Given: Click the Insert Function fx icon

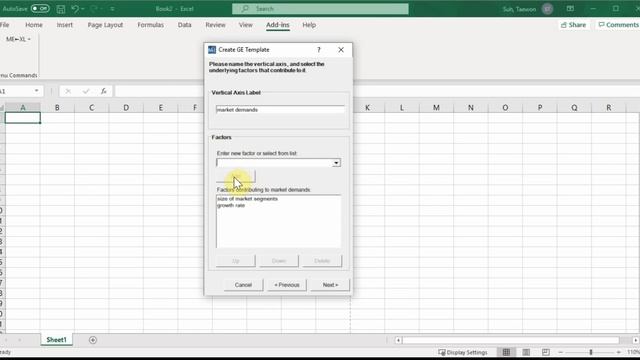Looking at the screenshot, I should (x=104, y=91).
